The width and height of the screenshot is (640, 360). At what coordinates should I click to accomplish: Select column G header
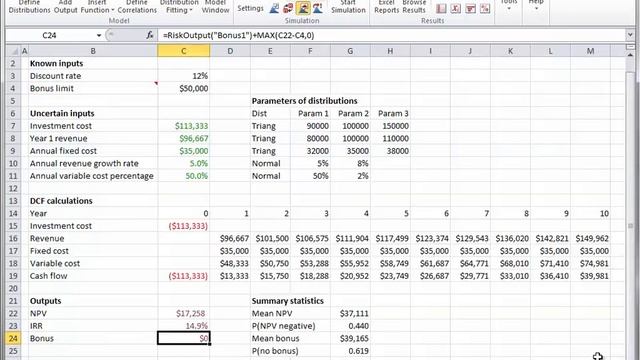tap(350, 51)
